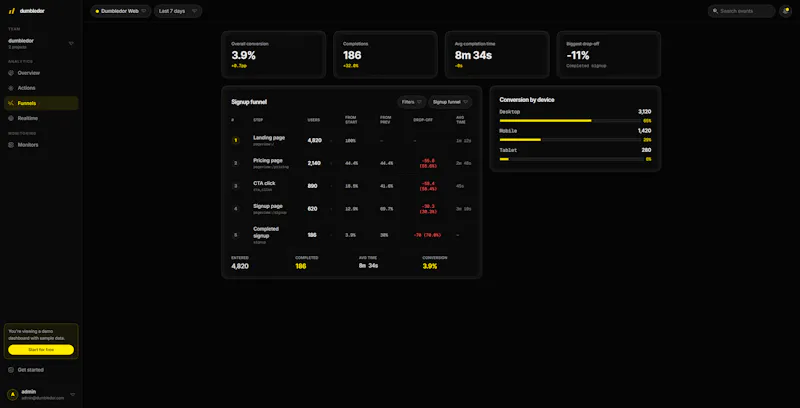
Task: Click the Desktop 3,120 count
Action: tap(644, 112)
